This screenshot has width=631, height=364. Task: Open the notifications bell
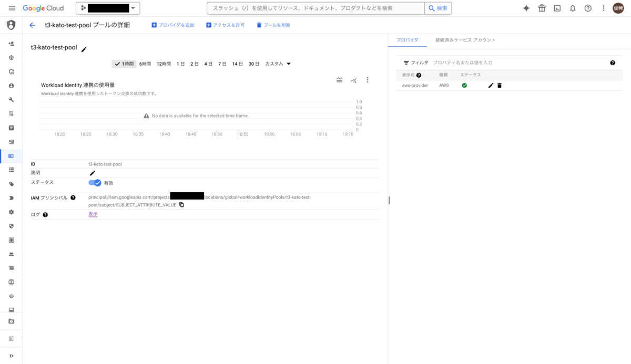573,8
